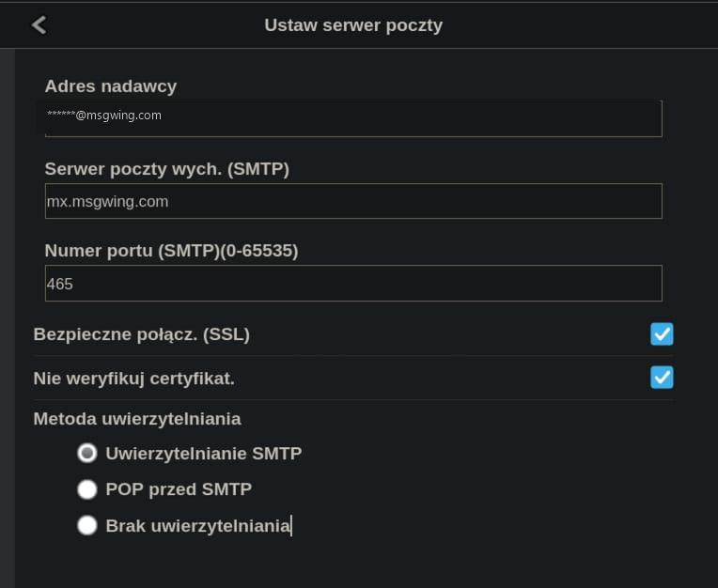Click the Metoda uwierzytelniania heading
This screenshot has height=588, width=718.
(137, 419)
